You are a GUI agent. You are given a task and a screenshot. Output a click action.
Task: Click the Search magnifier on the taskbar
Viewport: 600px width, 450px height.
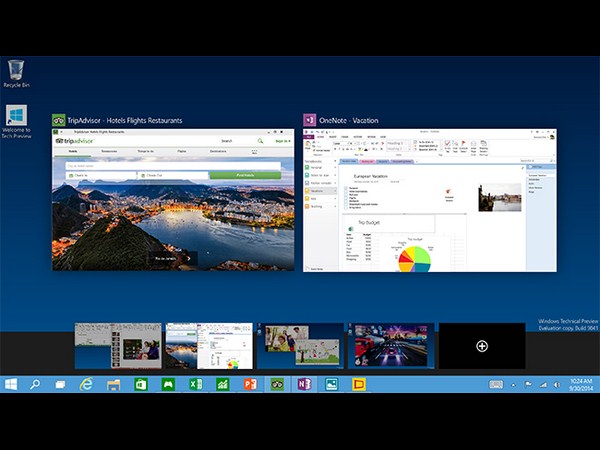35,384
